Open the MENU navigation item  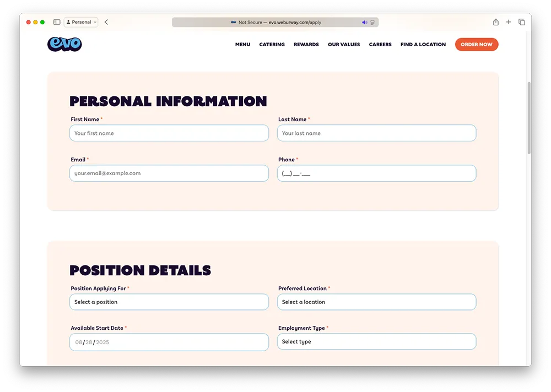coord(242,45)
